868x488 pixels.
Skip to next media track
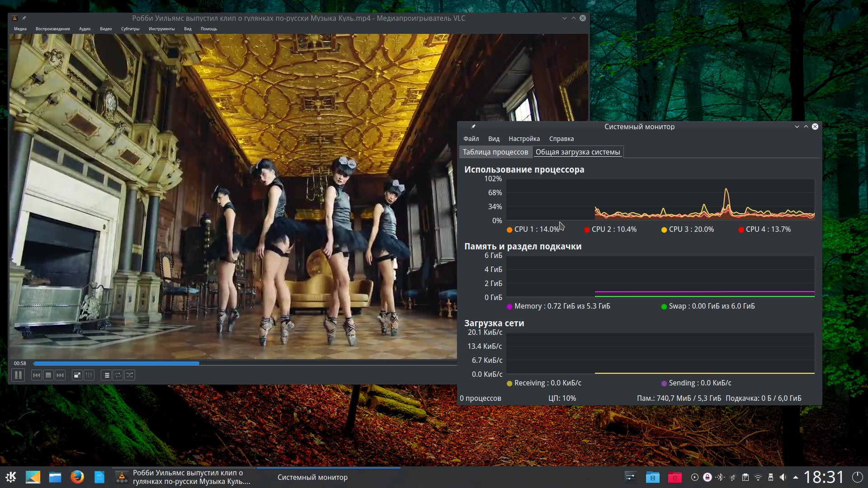[x=60, y=375]
